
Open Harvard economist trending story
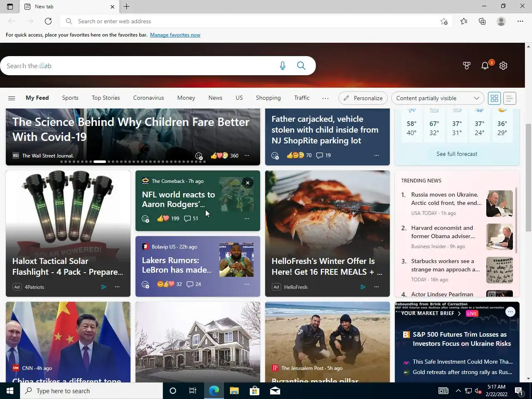point(443,232)
